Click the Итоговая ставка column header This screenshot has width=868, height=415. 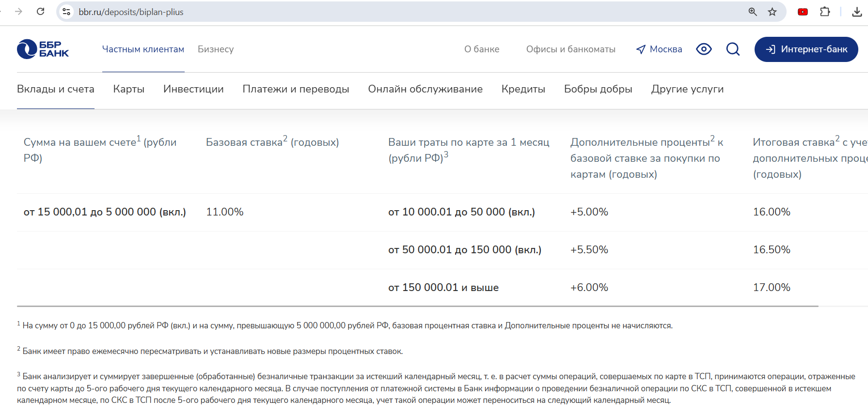(x=810, y=158)
